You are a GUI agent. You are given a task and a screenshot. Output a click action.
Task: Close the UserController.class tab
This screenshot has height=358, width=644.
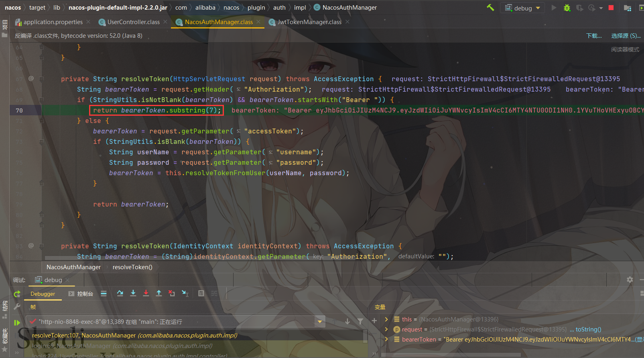click(165, 22)
